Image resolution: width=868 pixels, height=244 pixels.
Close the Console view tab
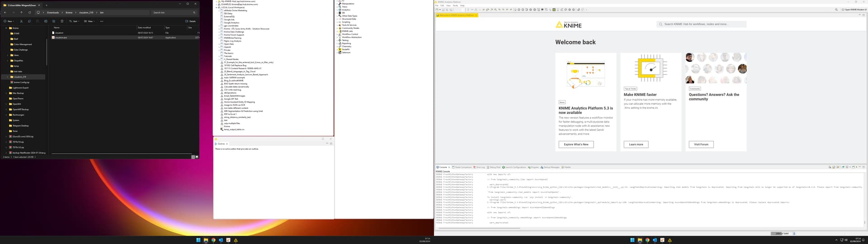pos(449,167)
